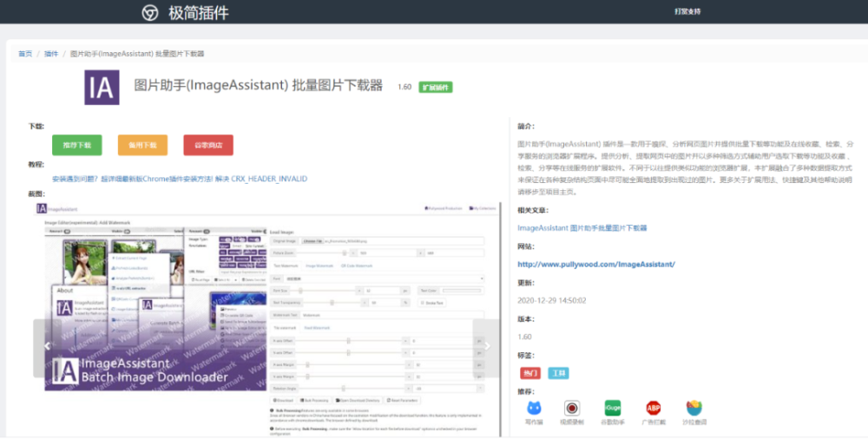
Task: Open the 写作猫 blue cat icon
Action: pyautogui.click(x=534, y=409)
